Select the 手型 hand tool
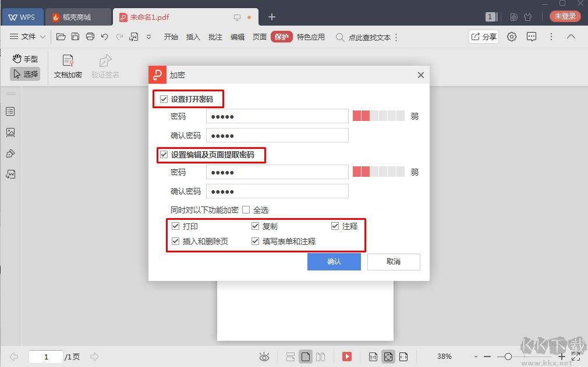Image resolution: width=588 pixels, height=367 pixels. [x=25, y=59]
